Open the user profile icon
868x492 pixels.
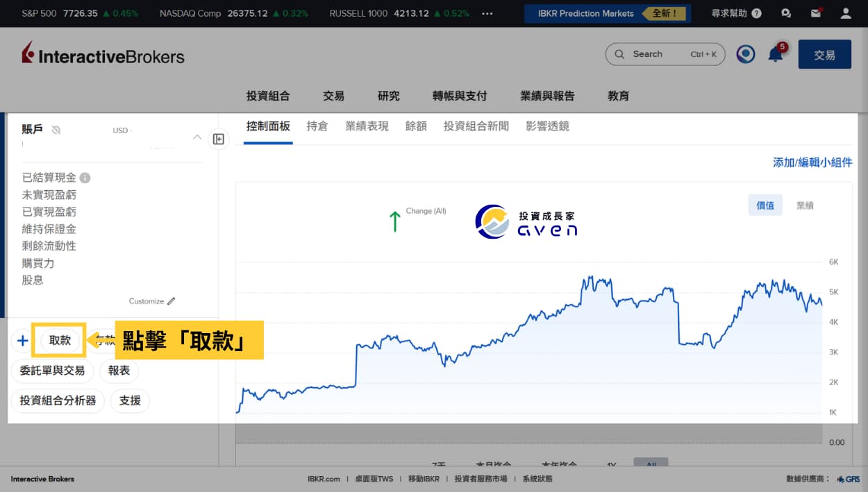[x=846, y=13]
